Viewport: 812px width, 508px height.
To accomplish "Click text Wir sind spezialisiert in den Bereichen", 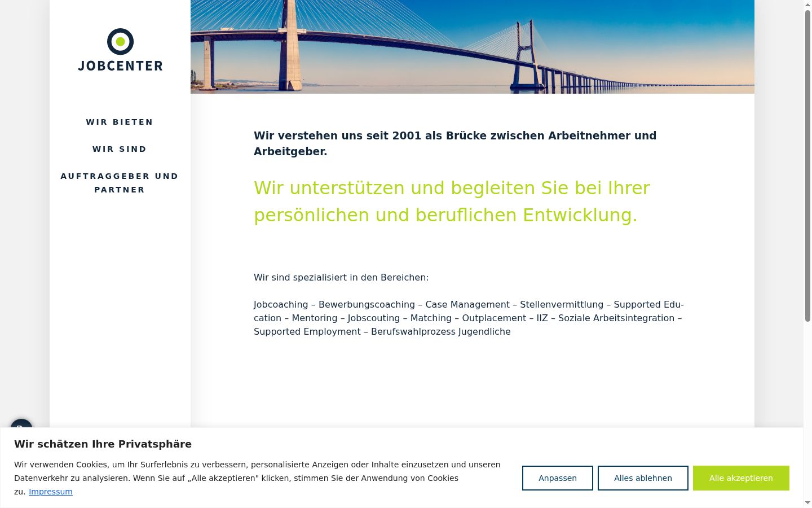I will point(341,278).
